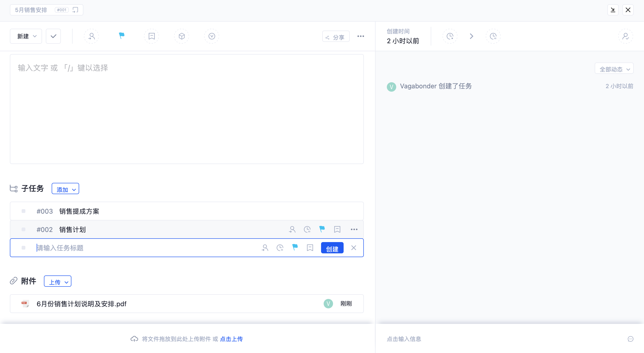This screenshot has width=644, height=353.
Task: Toggle status checkbox of #003 销售提成方案
Action: 23,211
